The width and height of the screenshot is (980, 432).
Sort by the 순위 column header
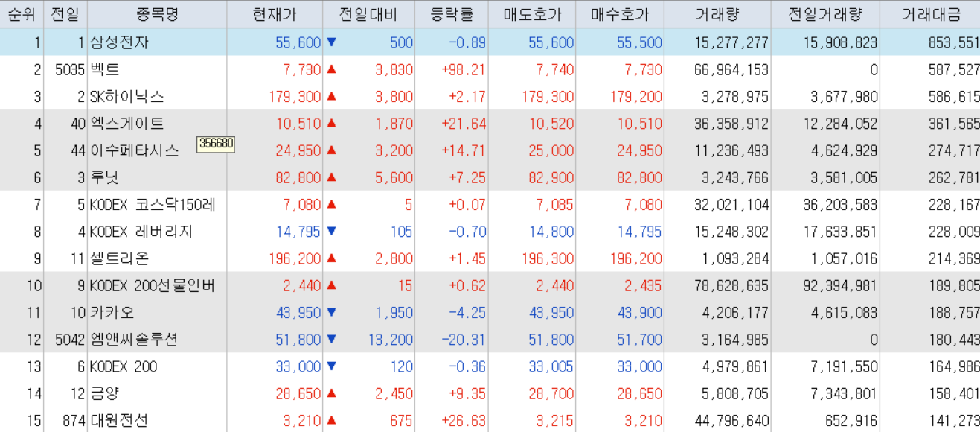(x=22, y=14)
